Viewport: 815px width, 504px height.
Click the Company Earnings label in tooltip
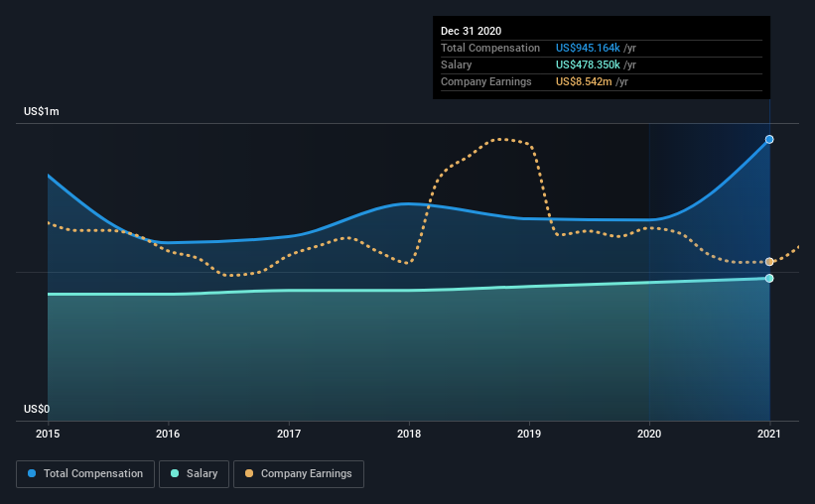486,81
